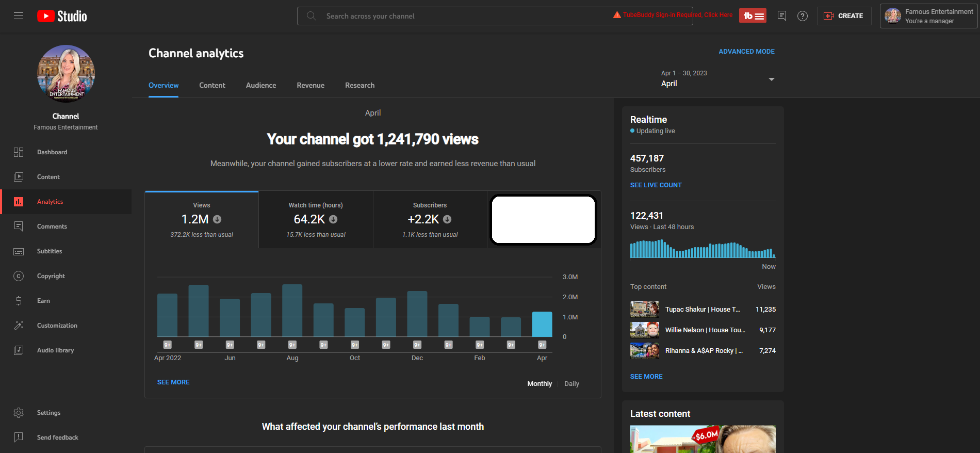Click the Audio library icon
Viewport: 980px width, 453px height.
[19, 350]
